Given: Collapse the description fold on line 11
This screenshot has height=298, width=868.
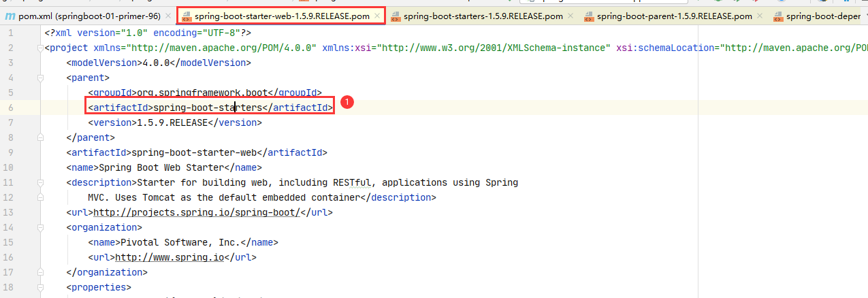Looking at the screenshot, I should pyautogui.click(x=41, y=182).
